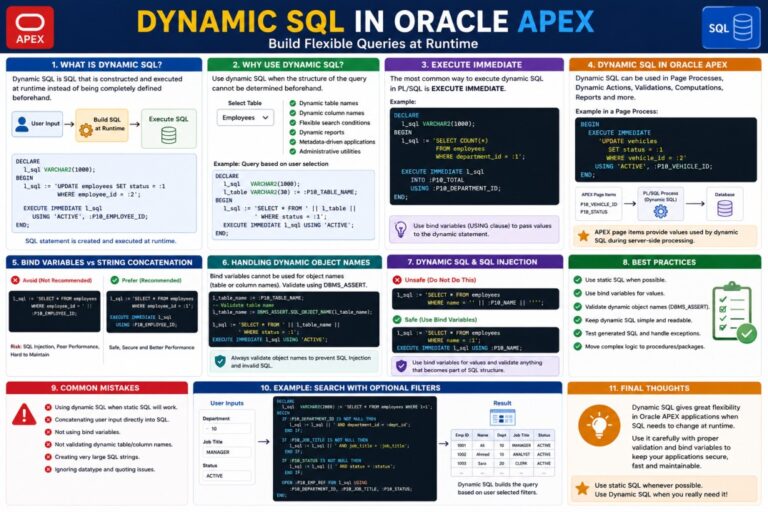Click the User Input person icon
The width and height of the screenshot is (768, 512).
(x=22, y=124)
